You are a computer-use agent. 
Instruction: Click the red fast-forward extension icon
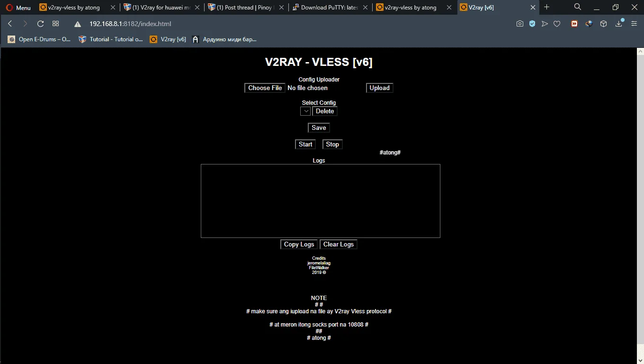(574, 24)
